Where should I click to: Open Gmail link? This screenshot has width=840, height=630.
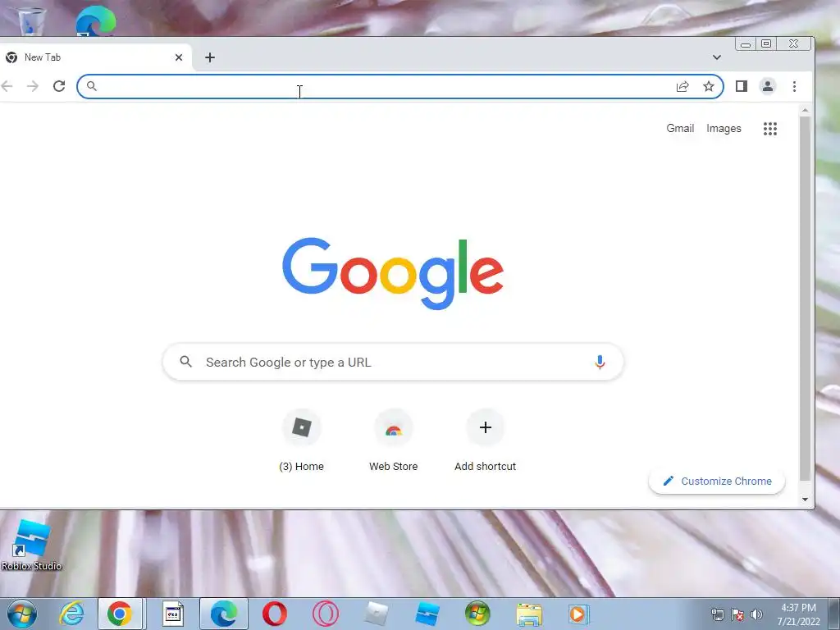pyautogui.click(x=680, y=129)
